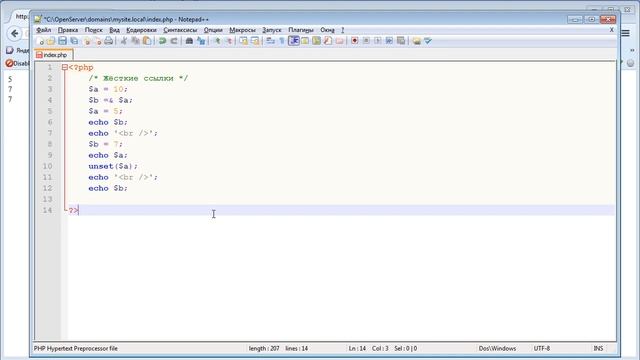Open the Синтаксисы menu
640x360 pixels.
180,30
